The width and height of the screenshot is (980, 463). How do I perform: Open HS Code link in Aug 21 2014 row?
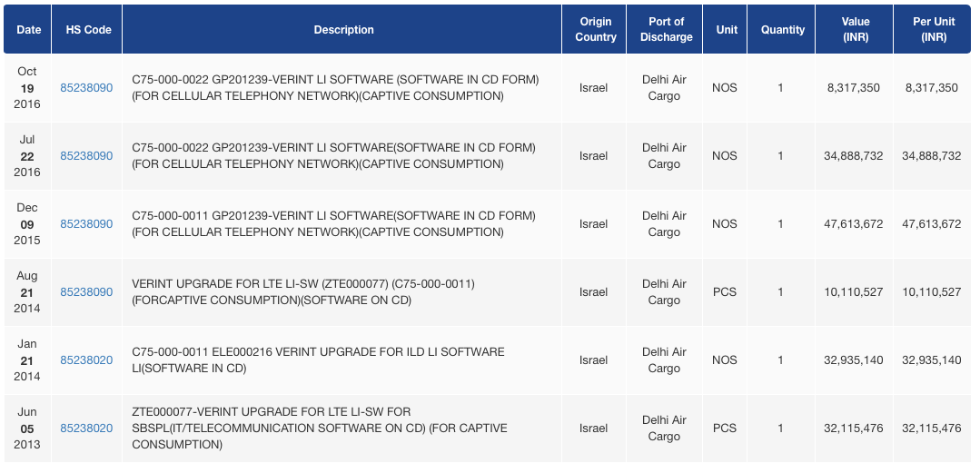pyautogui.click(x=86, y=292)
